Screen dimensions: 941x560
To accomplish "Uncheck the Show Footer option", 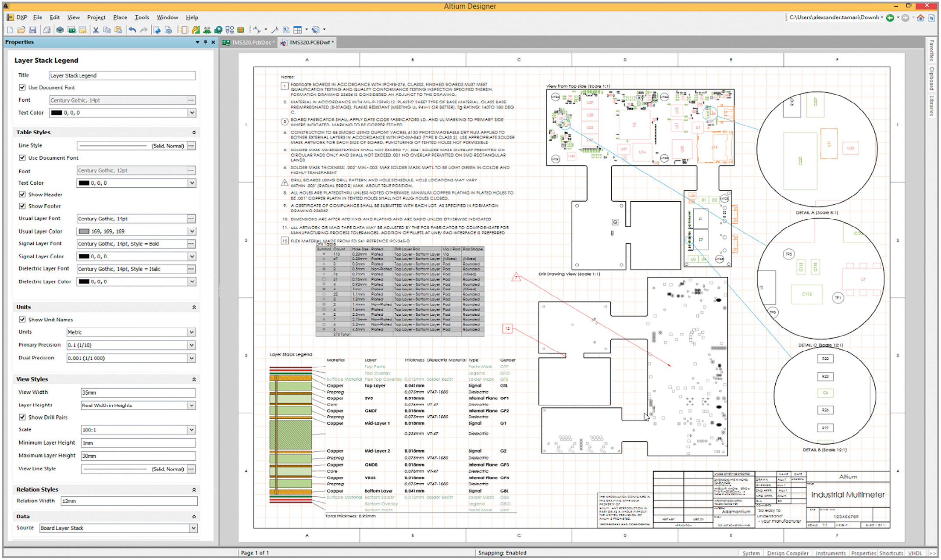I will 22,206.
